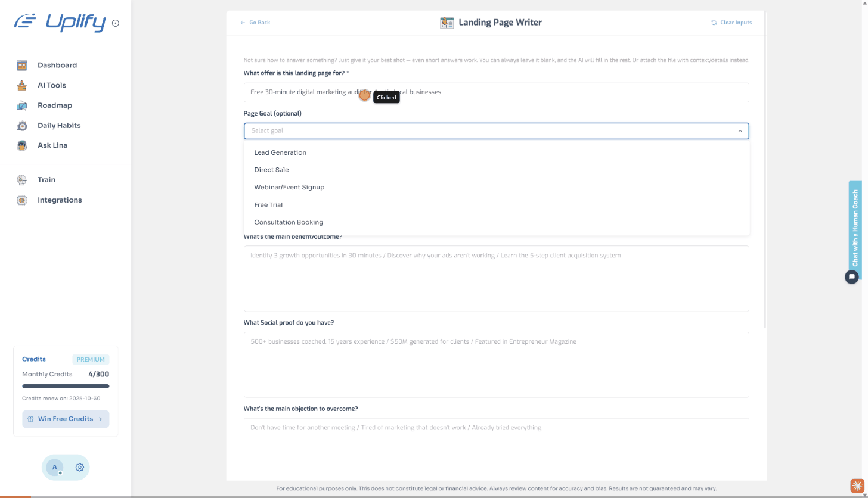This screenshot has height=498, width=868.
Task: Click the Win Free Credits button
Action: (x=66, y=419)
